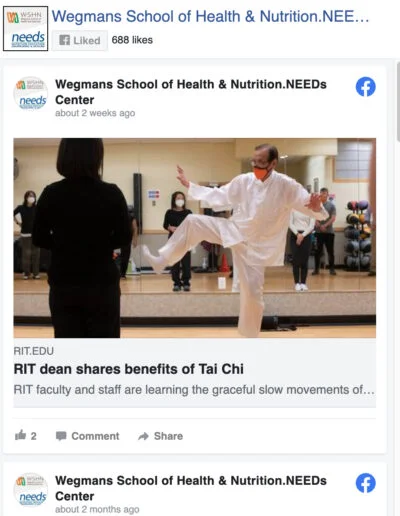The width and height of the screenshot is (400, 516).
Task: Open 'RIT dean shares benefits of Tai Chi' headline
Action: pos(129,369)
